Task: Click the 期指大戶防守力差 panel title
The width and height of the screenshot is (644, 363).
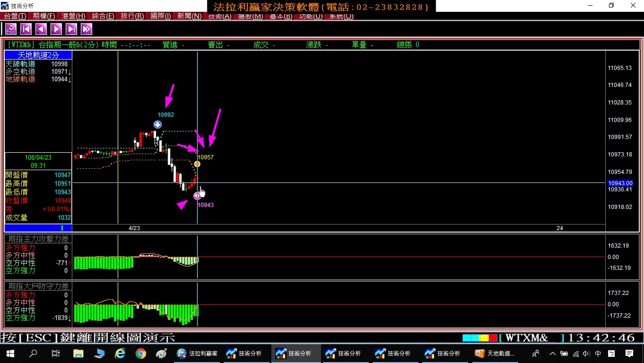Action: 38,286
